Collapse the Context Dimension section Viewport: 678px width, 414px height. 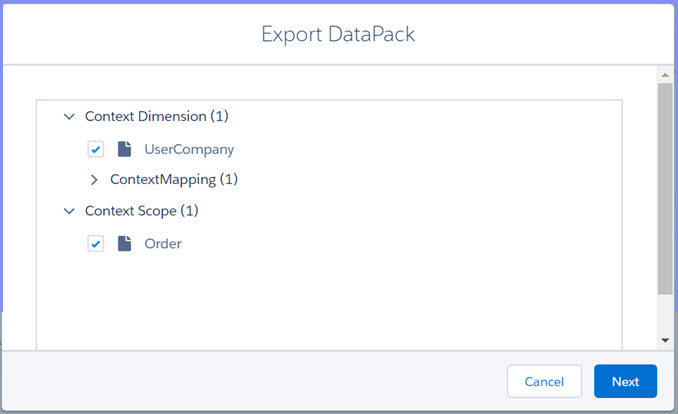click(x=69, y=116)
